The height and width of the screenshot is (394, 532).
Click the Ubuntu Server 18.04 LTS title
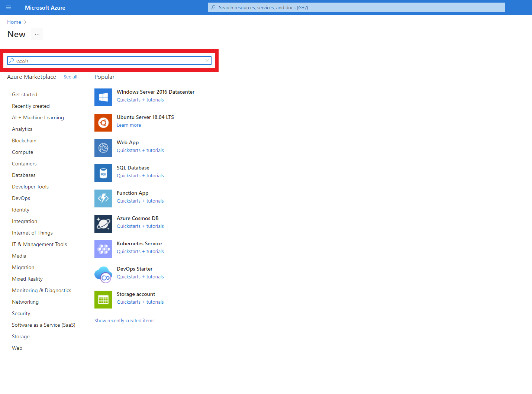coord(145,117)
